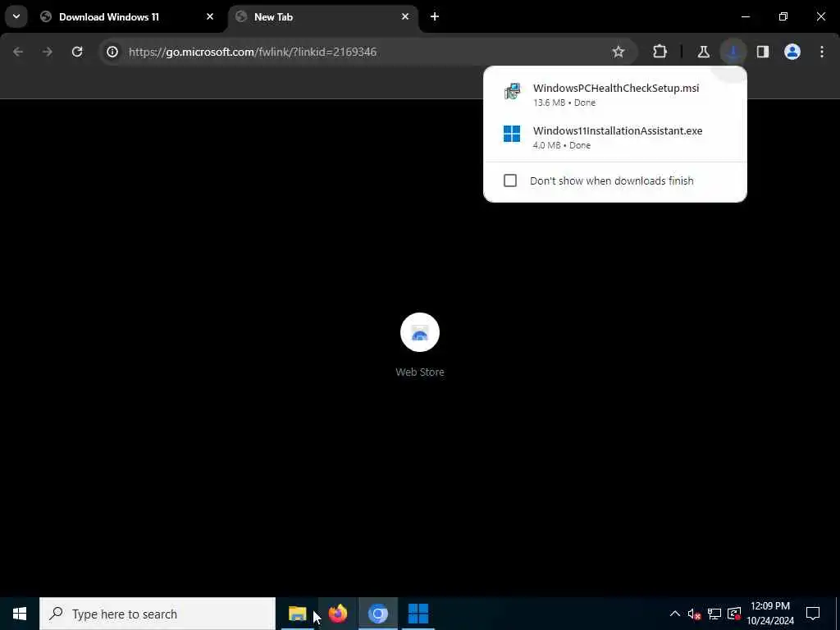The width and height of the screenshot is (840, 630).
Task: Go forward with the forward arrow
Action: [47, 52]
